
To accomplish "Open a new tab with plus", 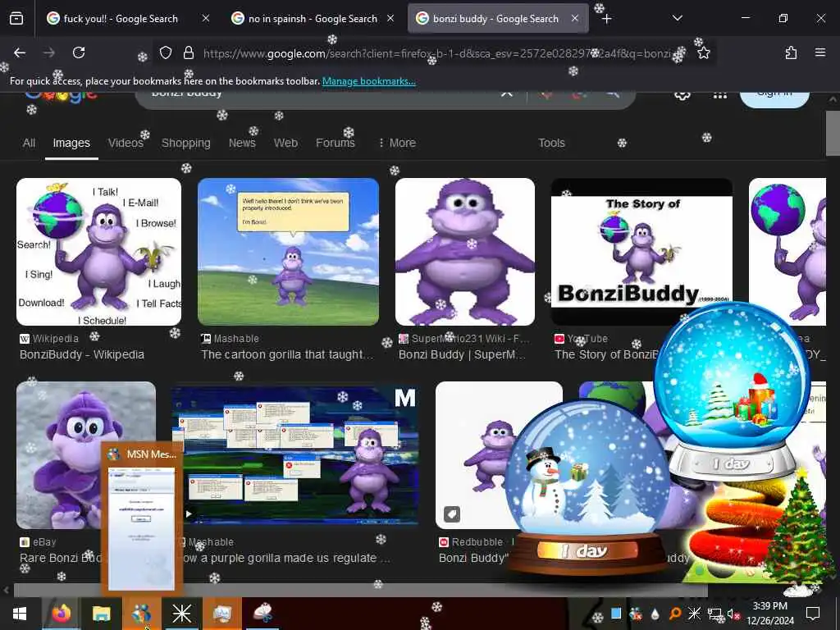I will [606, 19].
